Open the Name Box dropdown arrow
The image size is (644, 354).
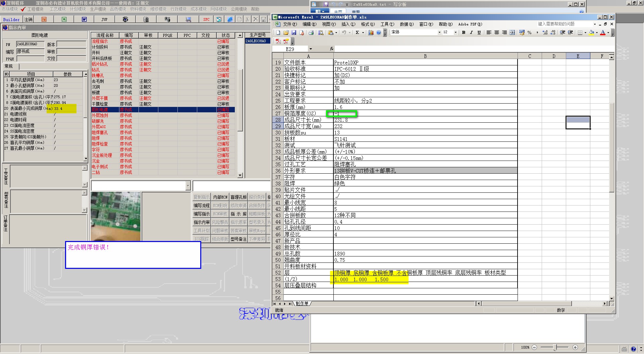click(x=311, y=49)
